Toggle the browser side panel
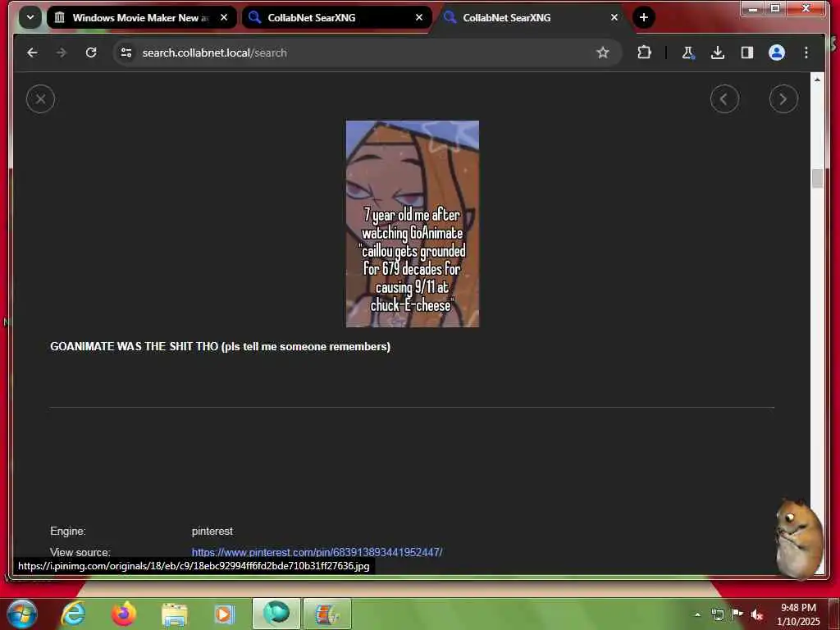Screen dimensions: 840x630 [x=746, y=52]
